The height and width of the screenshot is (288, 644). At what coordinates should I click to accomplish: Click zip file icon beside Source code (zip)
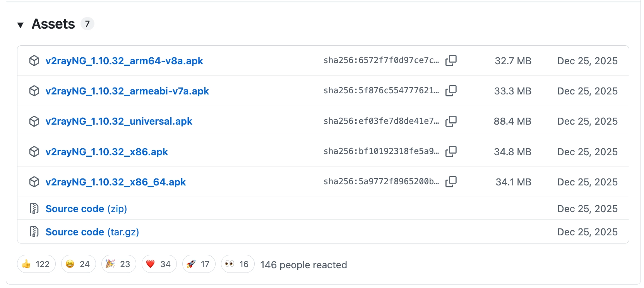[x=34, y=209]
